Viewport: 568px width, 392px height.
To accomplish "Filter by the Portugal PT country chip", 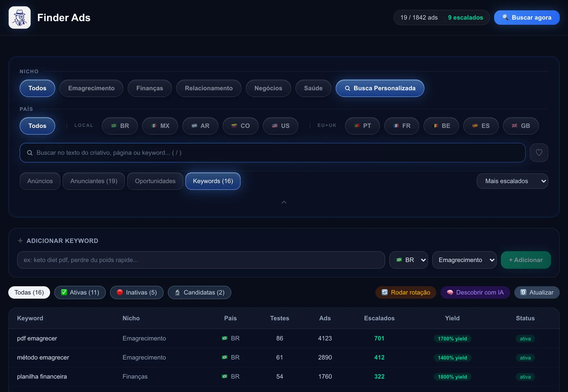I will (x=362, y=126).
